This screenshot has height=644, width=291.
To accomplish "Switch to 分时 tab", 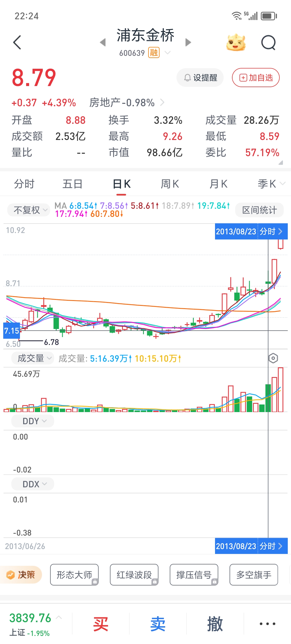I will coord(24,184).
